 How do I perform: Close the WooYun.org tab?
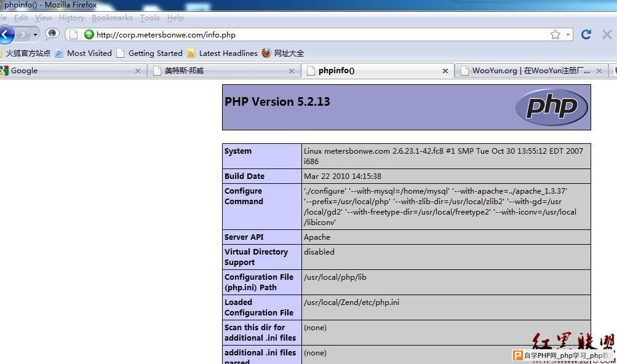click(599, 71)
